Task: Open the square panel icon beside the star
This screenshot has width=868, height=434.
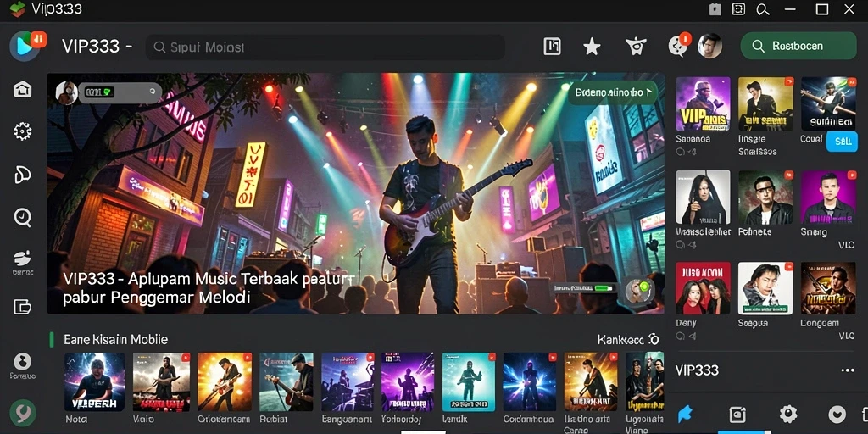Action: tap(551, 47)
